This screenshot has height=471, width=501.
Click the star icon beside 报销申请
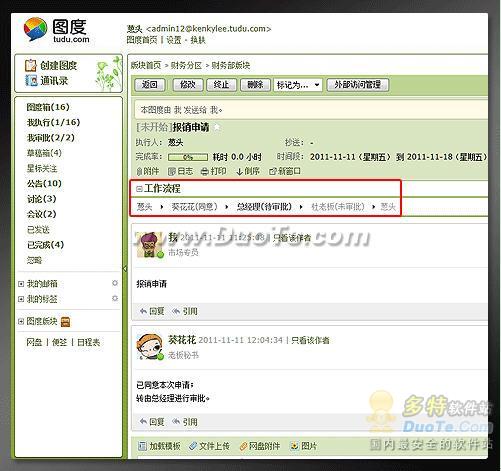pos(217,127)
